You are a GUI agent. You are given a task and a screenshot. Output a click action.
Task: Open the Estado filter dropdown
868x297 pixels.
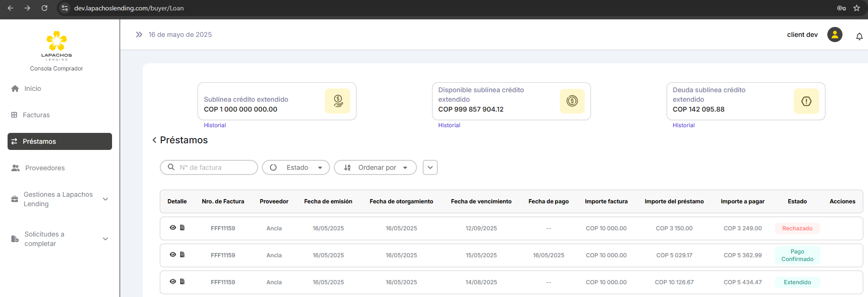coord(296,167)
